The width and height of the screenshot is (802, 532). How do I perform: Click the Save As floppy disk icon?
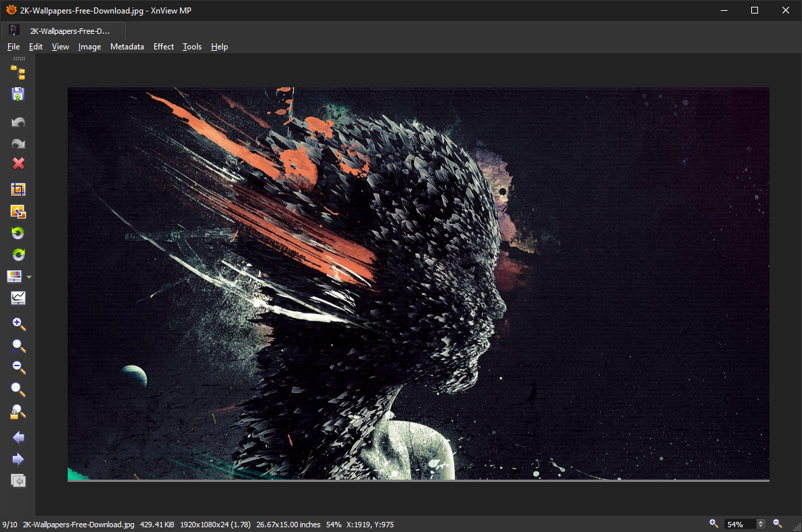18,94
